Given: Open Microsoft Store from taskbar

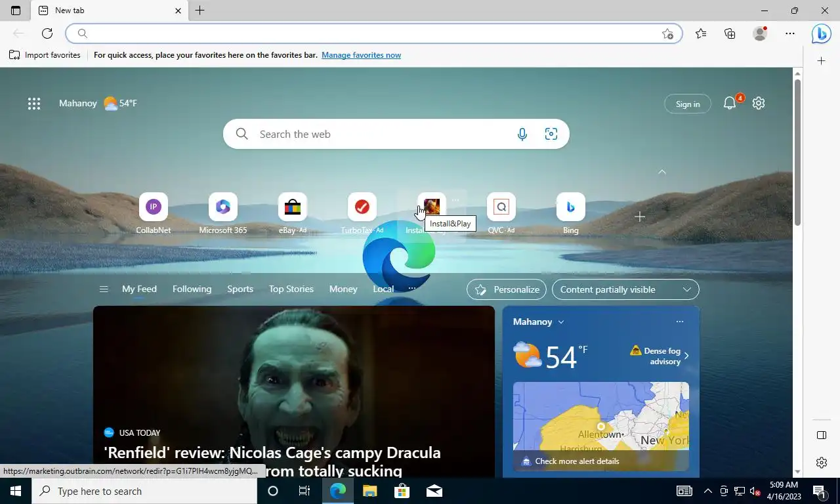Looking at the screenshot, I should tap(402, 491).
